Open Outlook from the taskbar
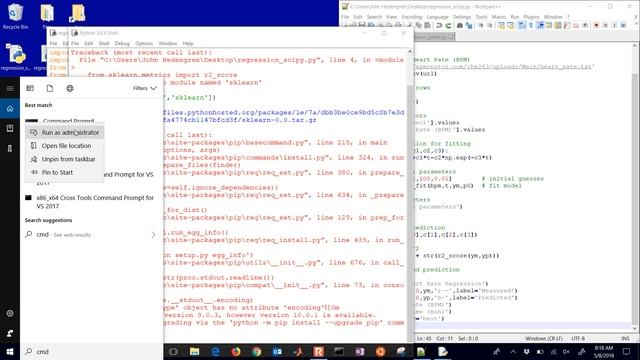The image size is (640, 360). click(277, 351)
